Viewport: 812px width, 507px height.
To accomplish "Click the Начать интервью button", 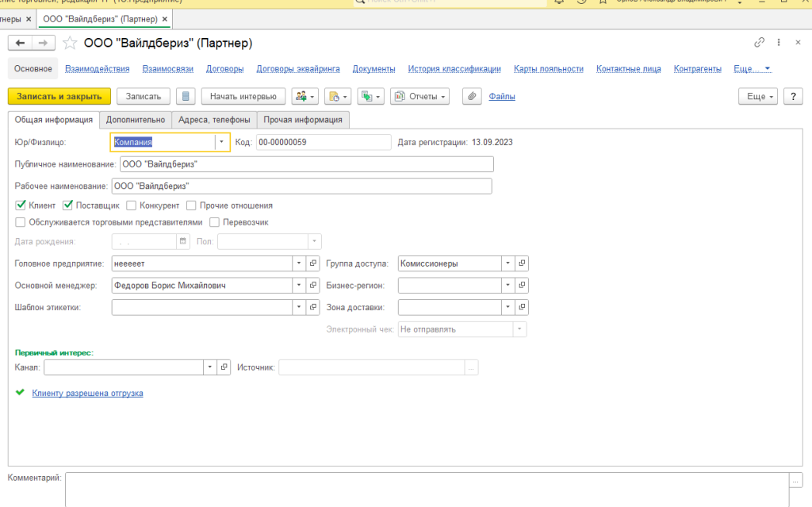I will [x=243, y=97].
